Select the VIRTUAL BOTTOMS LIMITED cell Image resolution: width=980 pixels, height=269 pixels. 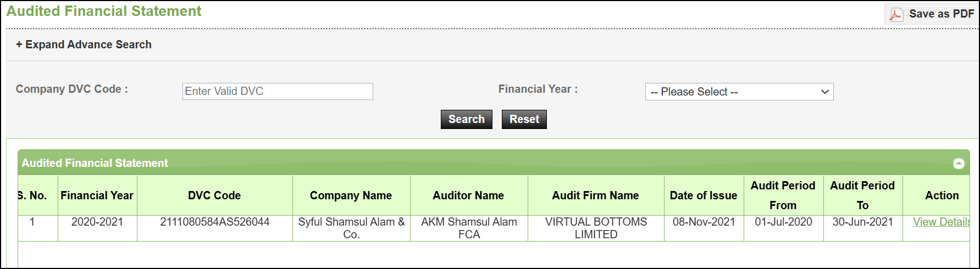(596, 228)
